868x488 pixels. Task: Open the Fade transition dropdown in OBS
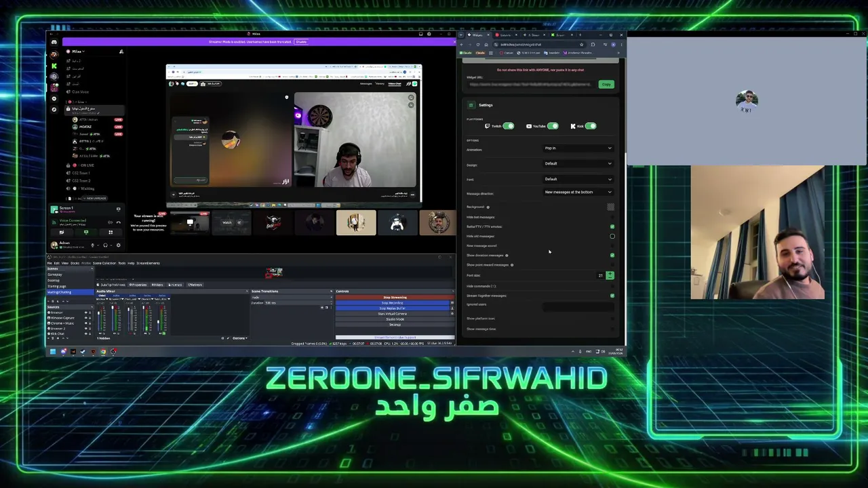pyautogui.click(x=292, y=297)
